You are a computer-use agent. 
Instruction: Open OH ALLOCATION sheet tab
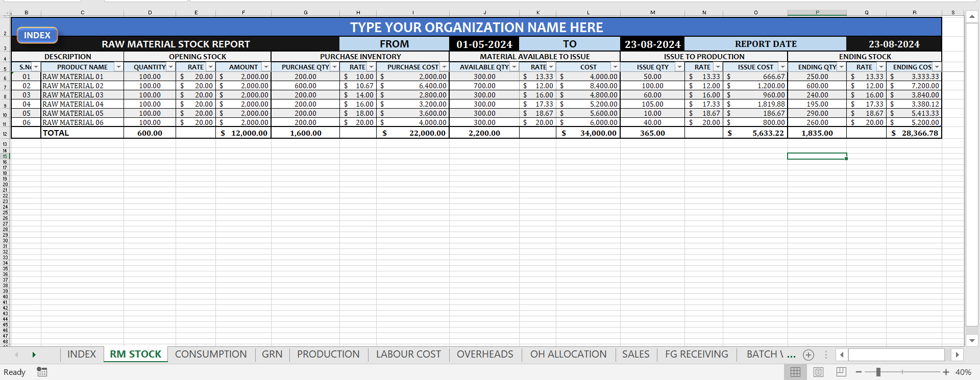[568, 354]
